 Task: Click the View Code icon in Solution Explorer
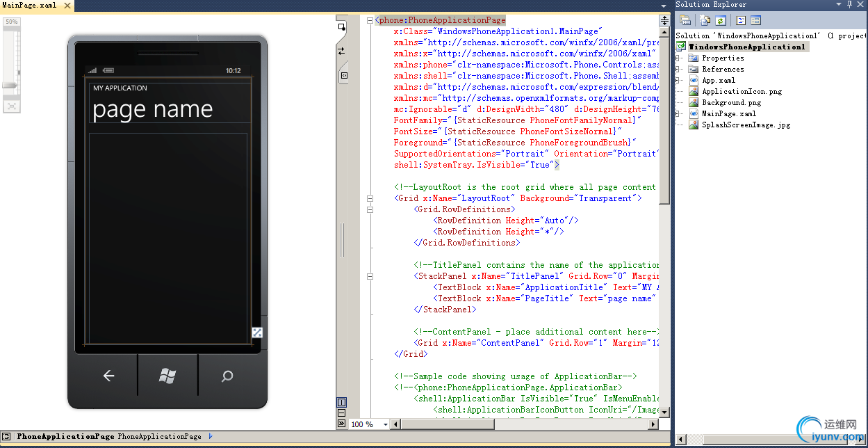(x=741, y=20)
